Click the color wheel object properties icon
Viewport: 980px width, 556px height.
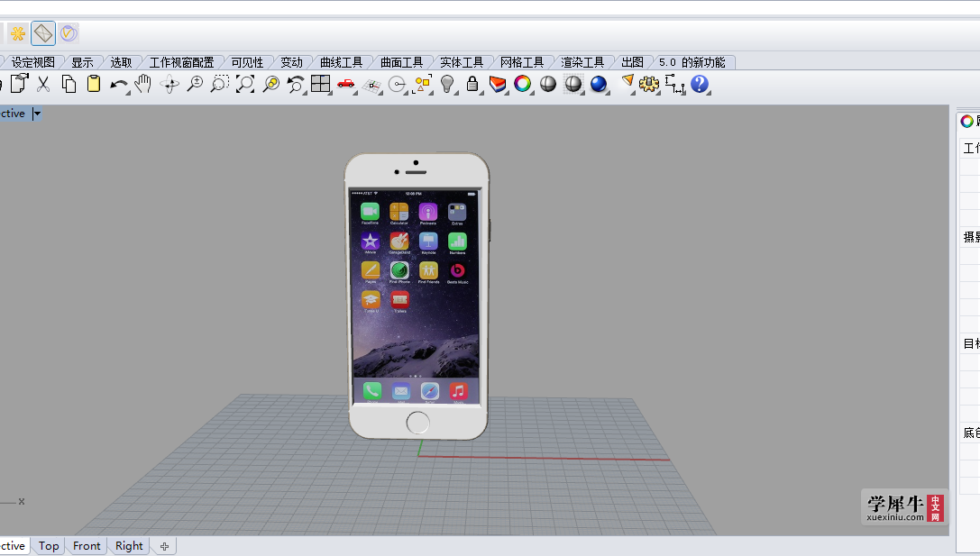click(x=523, y=84)
